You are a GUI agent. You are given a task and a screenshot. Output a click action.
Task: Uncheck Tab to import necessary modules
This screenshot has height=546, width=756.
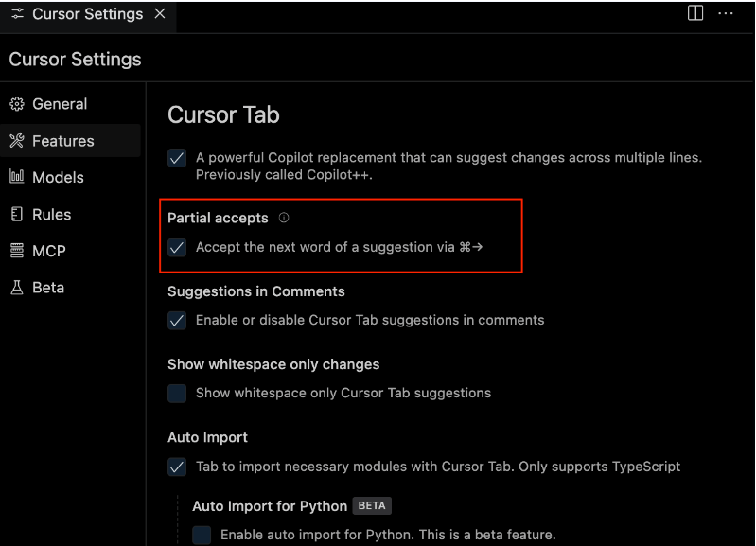coord(177,467)
